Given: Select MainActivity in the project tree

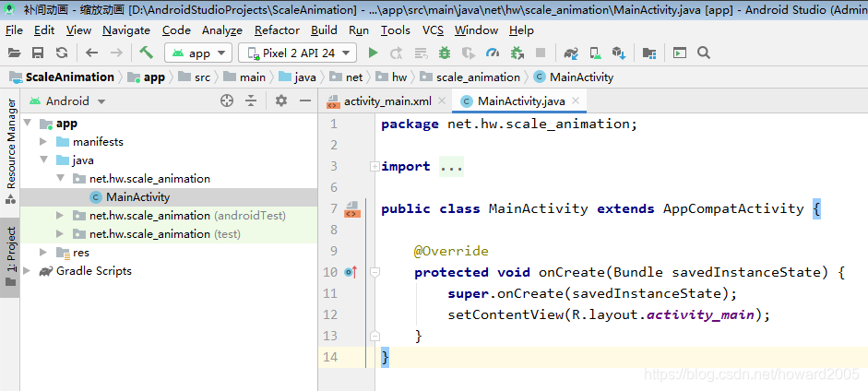Looking at the screenshot, I should point(137,196).
